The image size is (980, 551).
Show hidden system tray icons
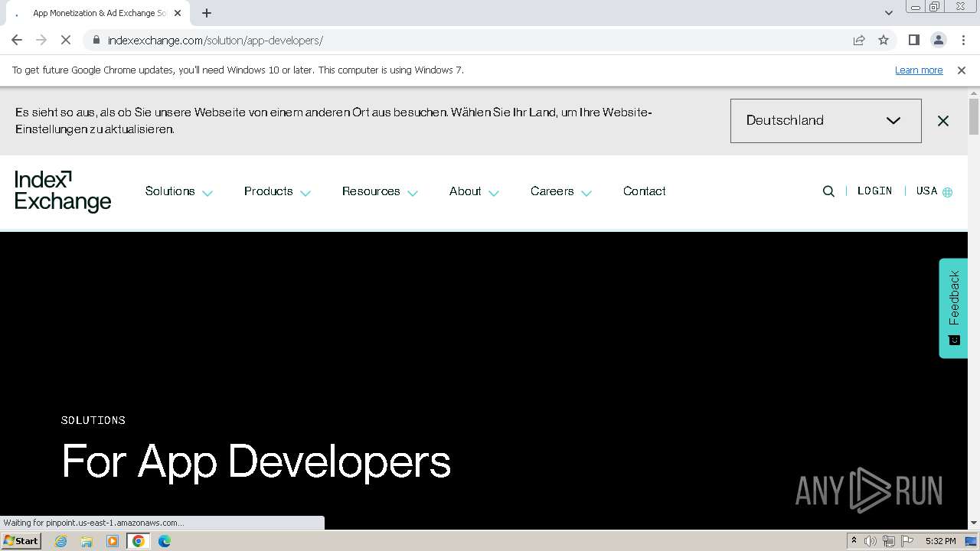click(x=854, y=541)
